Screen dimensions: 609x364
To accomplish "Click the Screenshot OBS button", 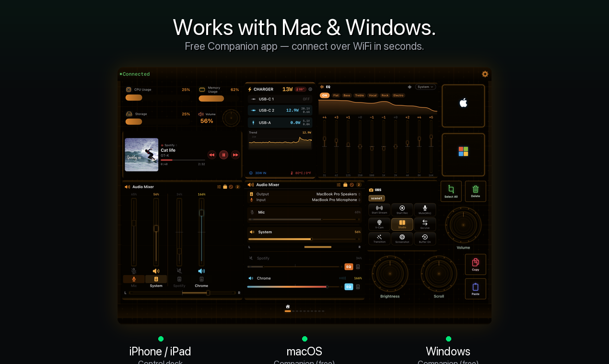I will click(402, 239).
